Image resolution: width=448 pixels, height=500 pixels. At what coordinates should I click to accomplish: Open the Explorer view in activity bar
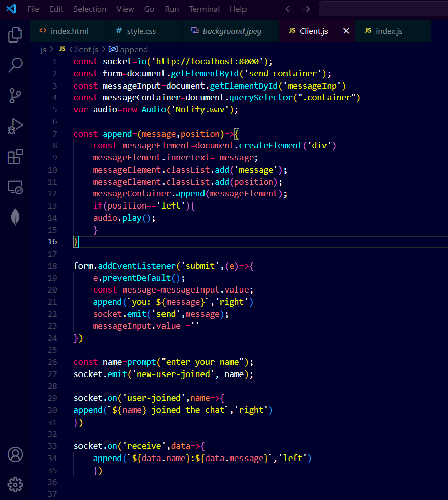coord(15,35)
